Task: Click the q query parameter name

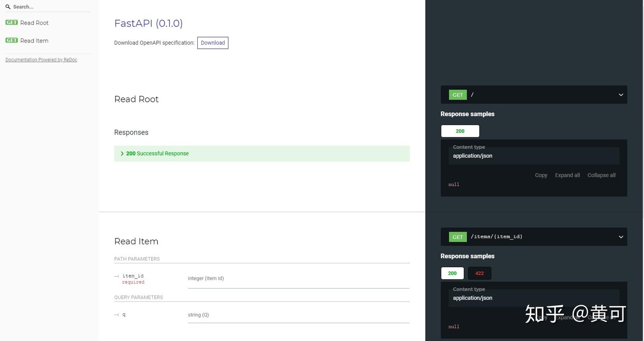Action: point(124,315)
